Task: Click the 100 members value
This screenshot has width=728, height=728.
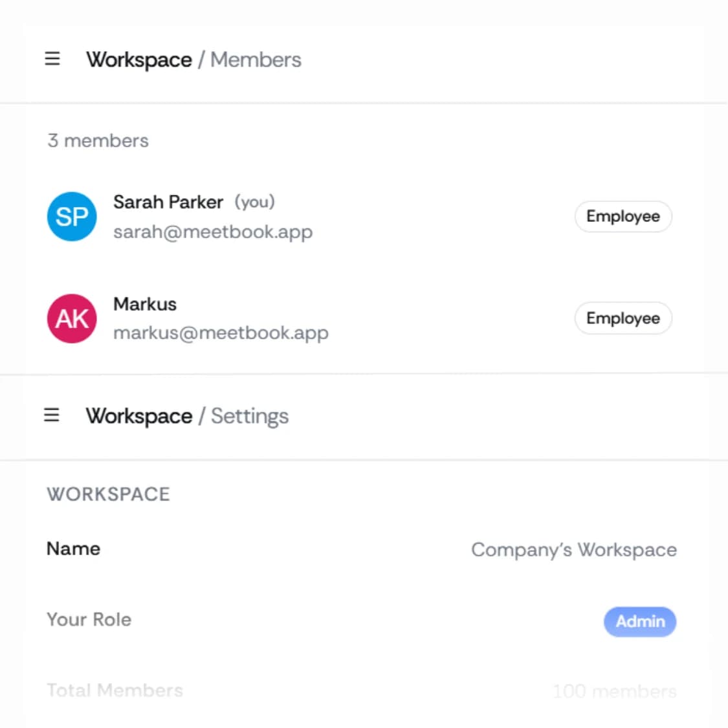Action: [x=615, y=691]
